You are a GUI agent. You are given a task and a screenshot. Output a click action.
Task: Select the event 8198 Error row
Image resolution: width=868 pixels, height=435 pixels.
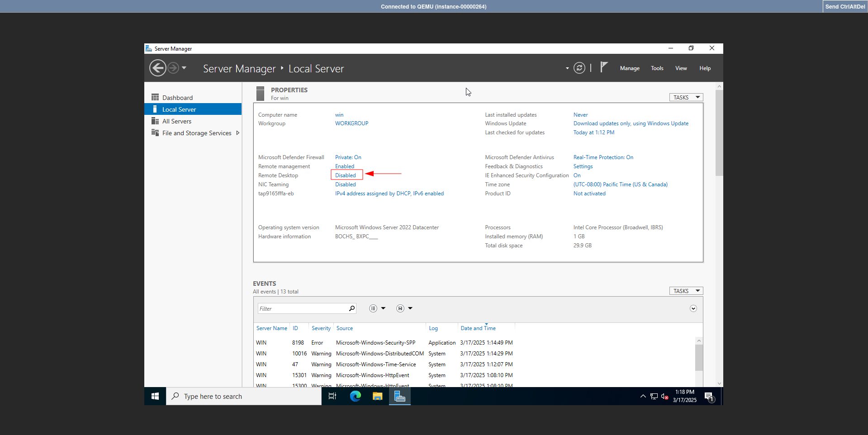point(474,343)
